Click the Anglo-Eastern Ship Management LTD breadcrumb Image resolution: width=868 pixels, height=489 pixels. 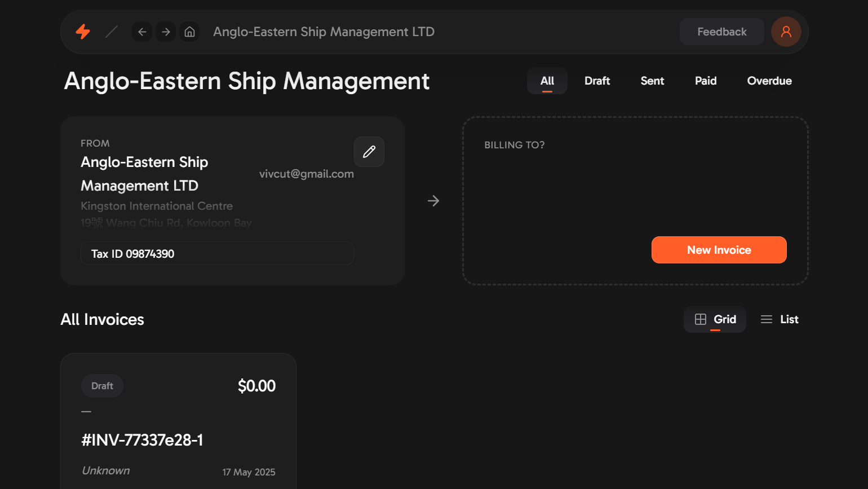coord(324,32)
